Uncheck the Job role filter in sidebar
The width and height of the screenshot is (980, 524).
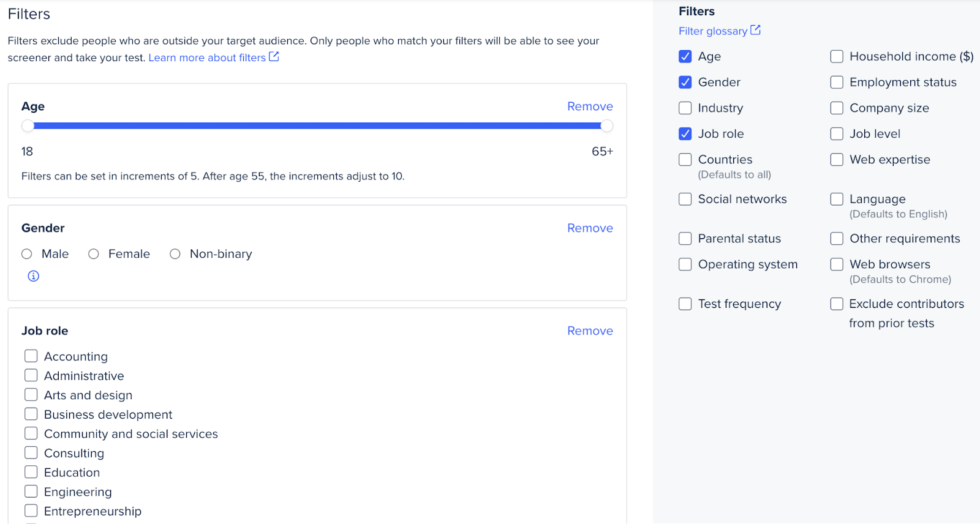(x=685, y=134)
